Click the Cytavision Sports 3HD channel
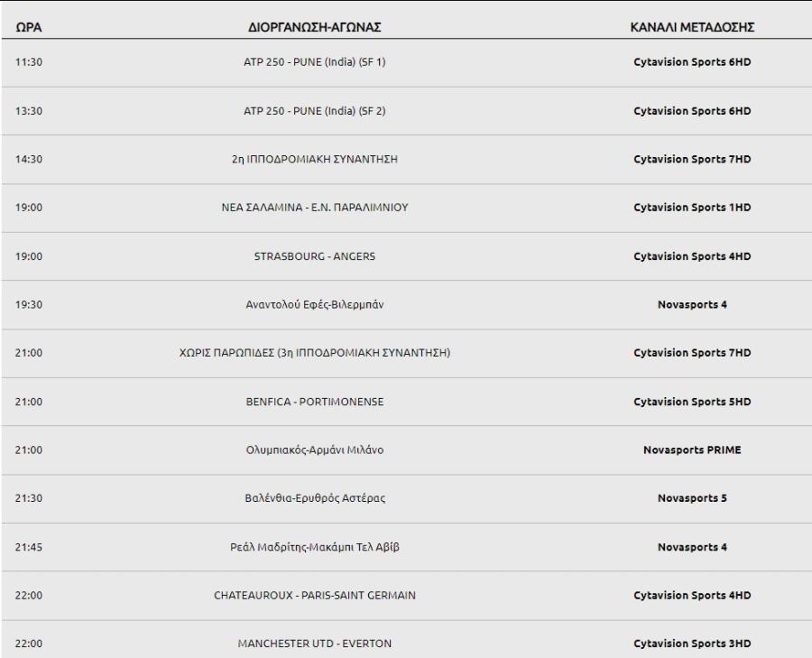This screenshot has width=812, height=658. coord(692,644)
